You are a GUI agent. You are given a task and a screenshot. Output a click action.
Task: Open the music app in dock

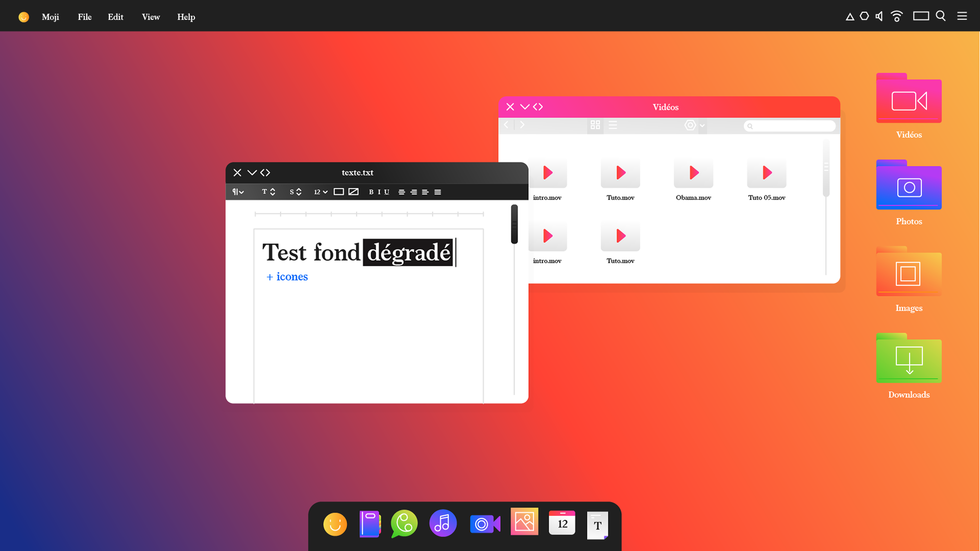(443, 523)
